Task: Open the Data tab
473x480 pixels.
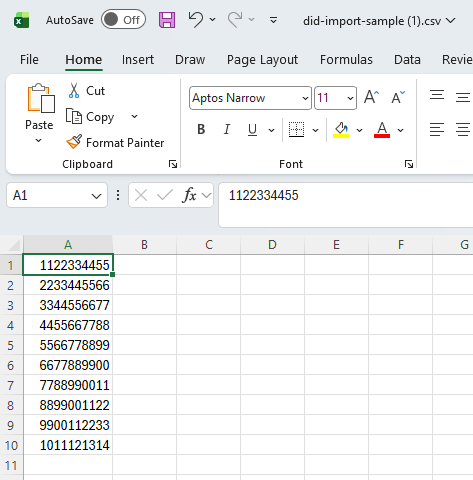Action: (407, 60)
